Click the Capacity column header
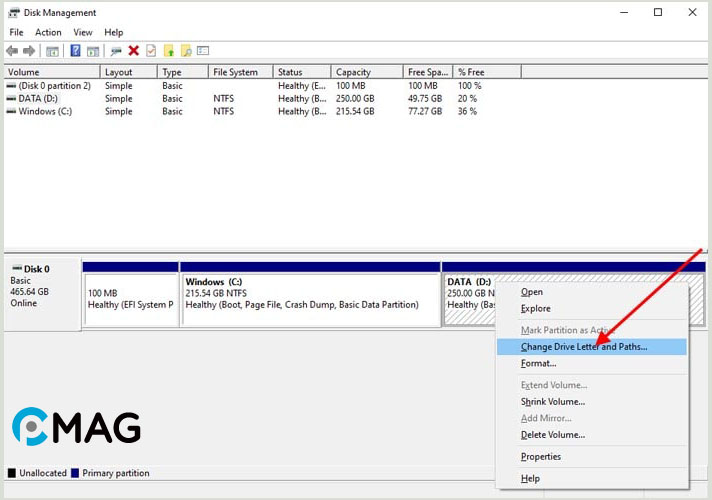This screenshot has height=500, width=712. coord(353,72)
